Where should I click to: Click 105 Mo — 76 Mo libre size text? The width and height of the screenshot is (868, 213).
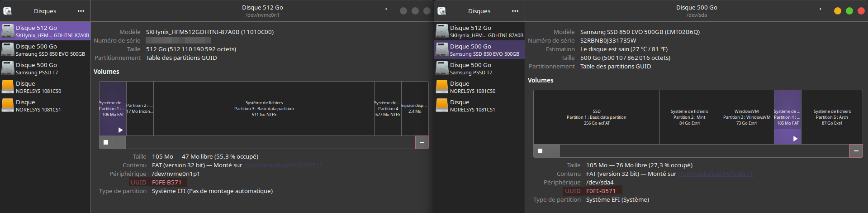coord(639,165)
